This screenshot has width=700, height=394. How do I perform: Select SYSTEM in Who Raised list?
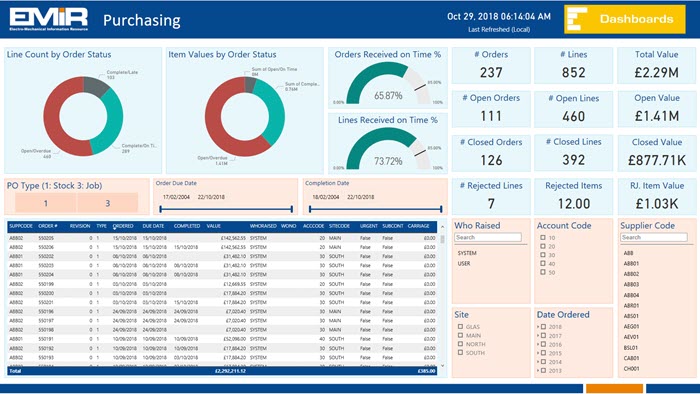(x=467, y=253)
